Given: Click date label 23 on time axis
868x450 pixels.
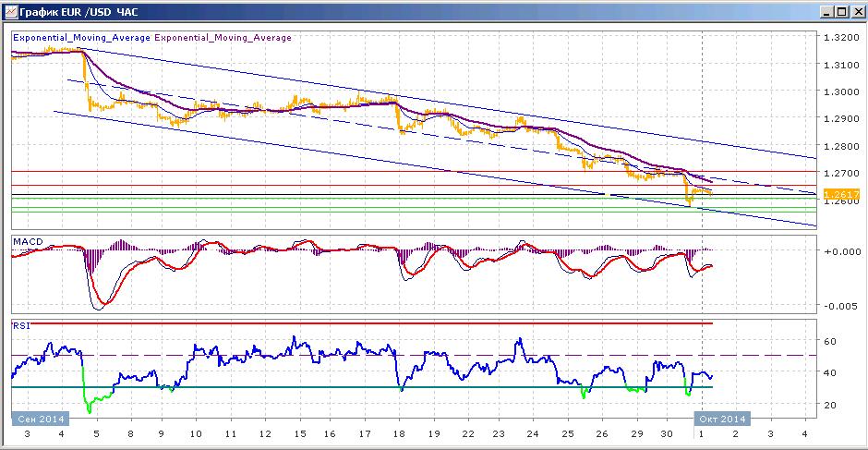Looking at the screenshot, I should tap(499, 434).
